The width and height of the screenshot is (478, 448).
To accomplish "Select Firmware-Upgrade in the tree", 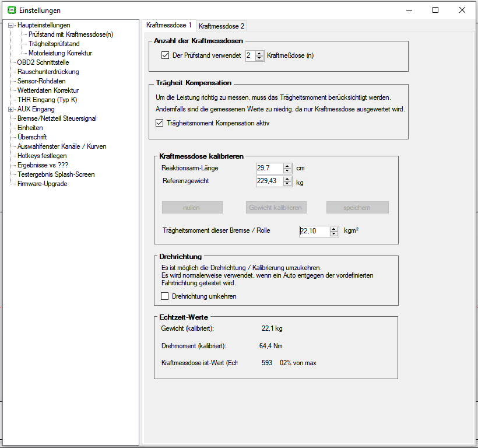I will click(x=43, y=184).
